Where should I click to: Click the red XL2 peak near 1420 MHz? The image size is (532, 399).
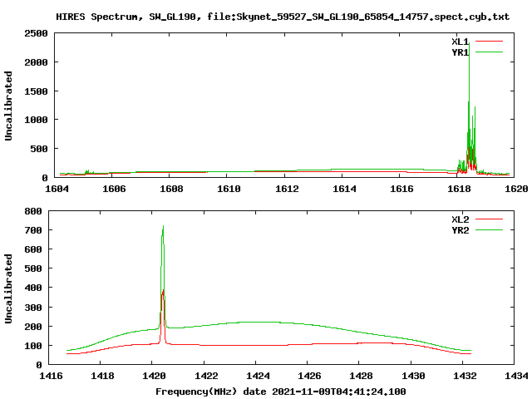[x=163, y=316]
